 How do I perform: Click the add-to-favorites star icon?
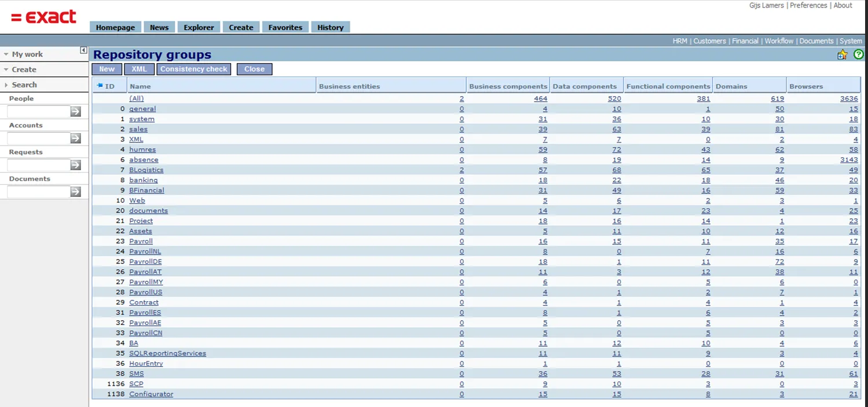pyautogui.click(x=842, y=54)
